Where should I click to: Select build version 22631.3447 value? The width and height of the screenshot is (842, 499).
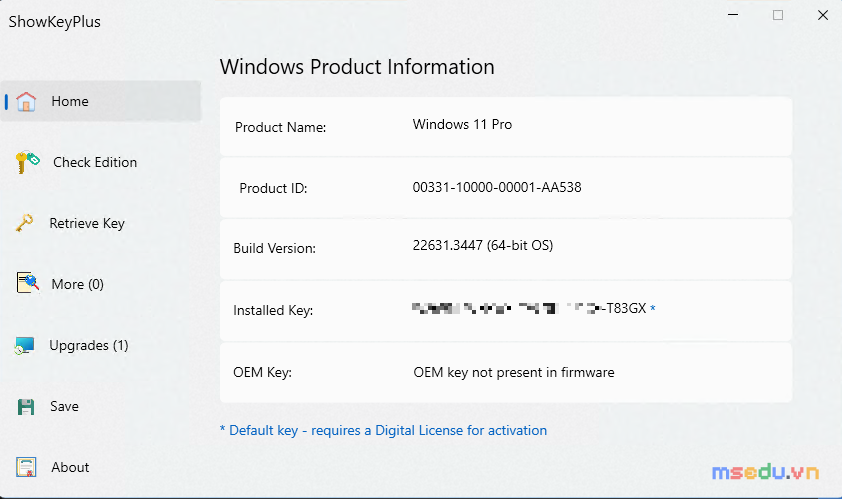[x=483, y=245]
